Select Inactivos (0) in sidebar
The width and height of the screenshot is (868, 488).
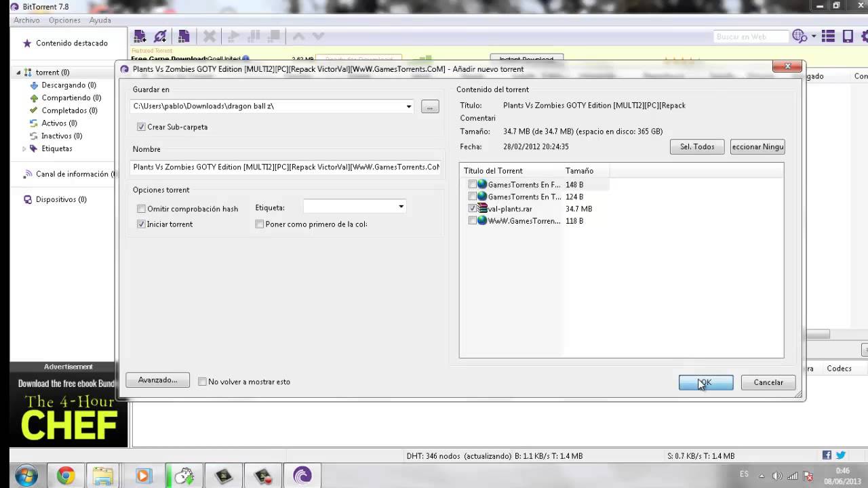[x=62, y=136]
